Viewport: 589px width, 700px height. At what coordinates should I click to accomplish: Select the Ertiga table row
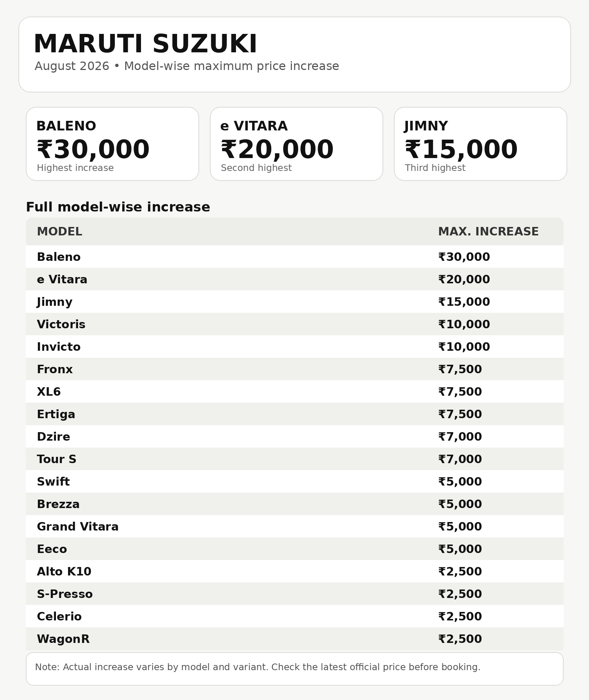pyautogui.click(x=294, y=414)
